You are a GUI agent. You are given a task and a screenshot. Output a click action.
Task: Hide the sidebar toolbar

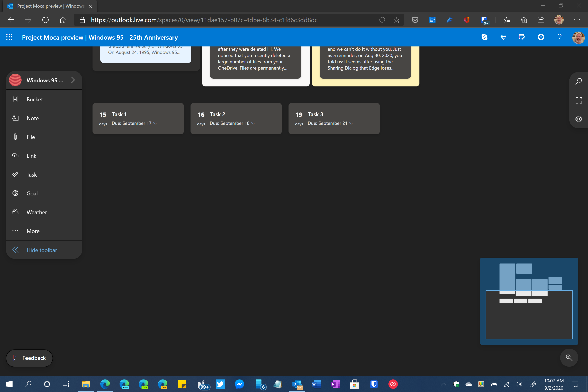tap(42, 250)
